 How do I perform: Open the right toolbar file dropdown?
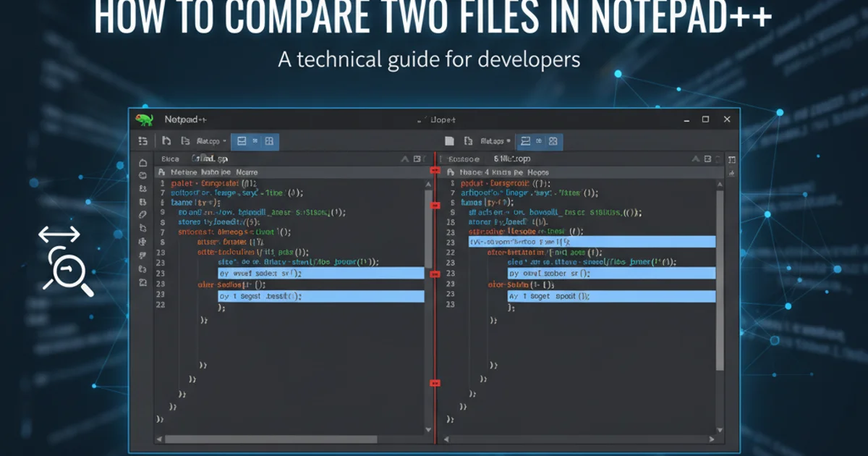(x=496, y=141)
